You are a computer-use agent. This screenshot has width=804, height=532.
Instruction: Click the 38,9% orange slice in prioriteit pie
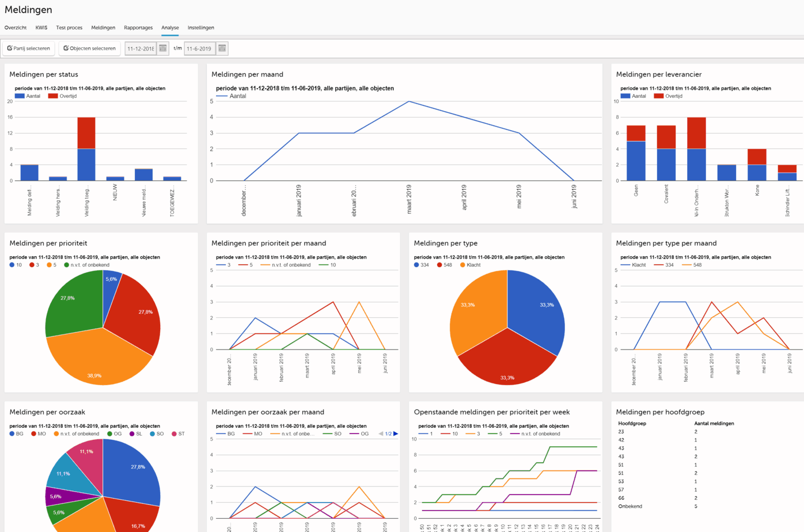click(95, 360)
